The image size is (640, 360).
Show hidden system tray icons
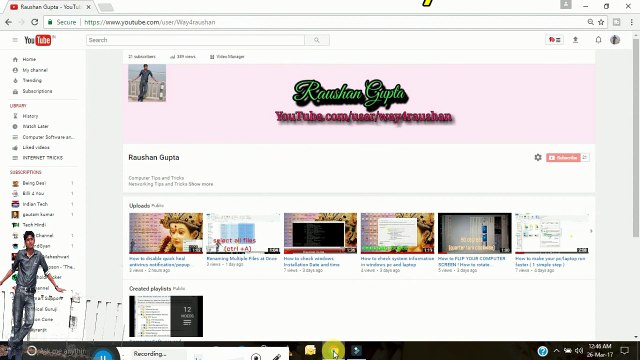pos(556,351)
